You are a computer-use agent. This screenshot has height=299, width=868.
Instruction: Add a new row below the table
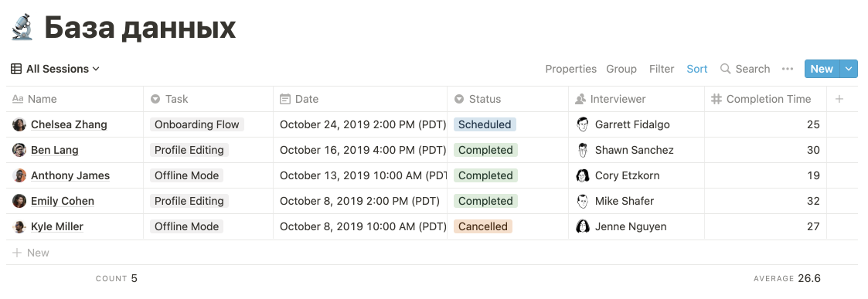[x=31, y=253]
